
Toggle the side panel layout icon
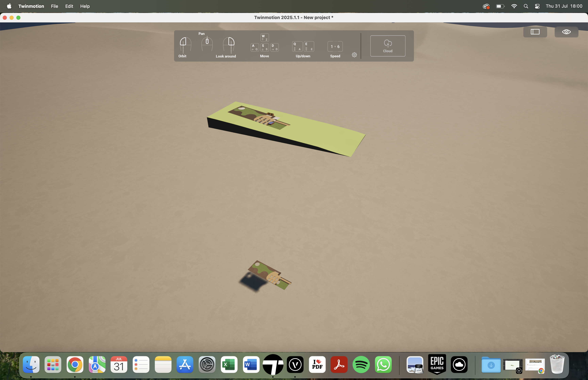(535, 32)
